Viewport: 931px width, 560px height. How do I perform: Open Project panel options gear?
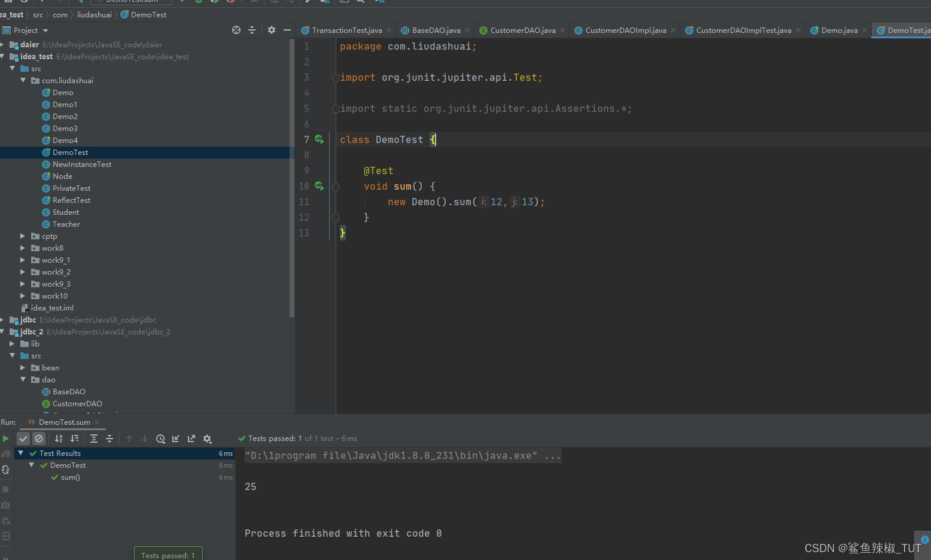272,30
